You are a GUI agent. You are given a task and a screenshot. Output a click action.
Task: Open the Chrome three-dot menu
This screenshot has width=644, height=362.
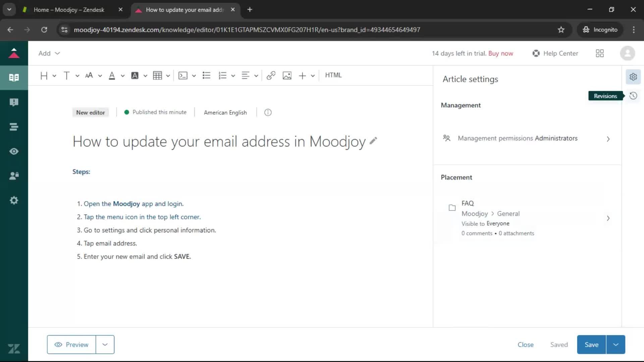click(634, 29)
